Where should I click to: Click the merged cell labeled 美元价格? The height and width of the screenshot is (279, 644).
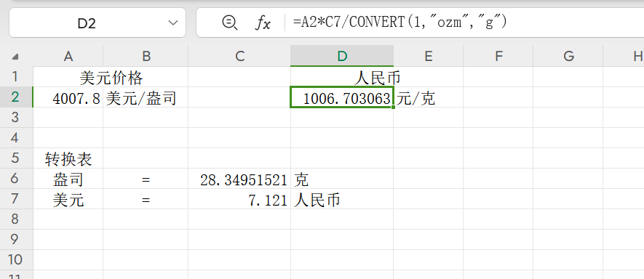pyautogui.click(x=111, y=77)
